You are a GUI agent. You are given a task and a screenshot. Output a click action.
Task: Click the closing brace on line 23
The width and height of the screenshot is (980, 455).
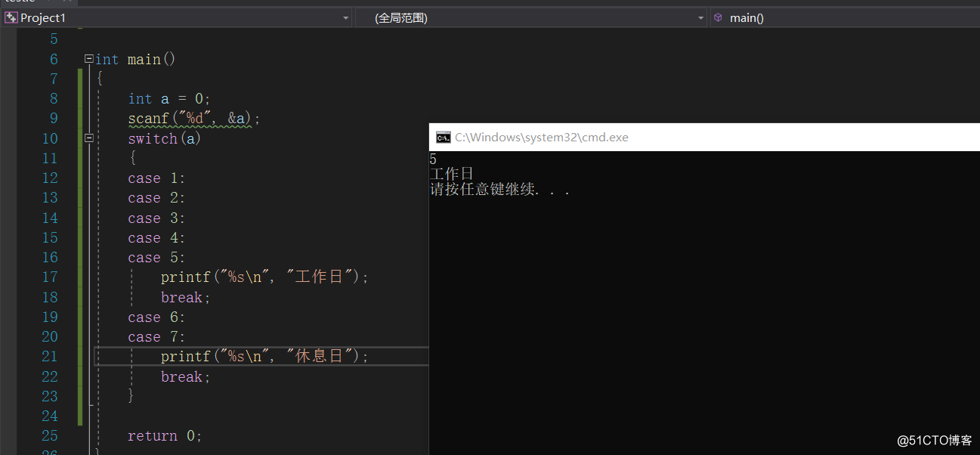pos(131,396)
